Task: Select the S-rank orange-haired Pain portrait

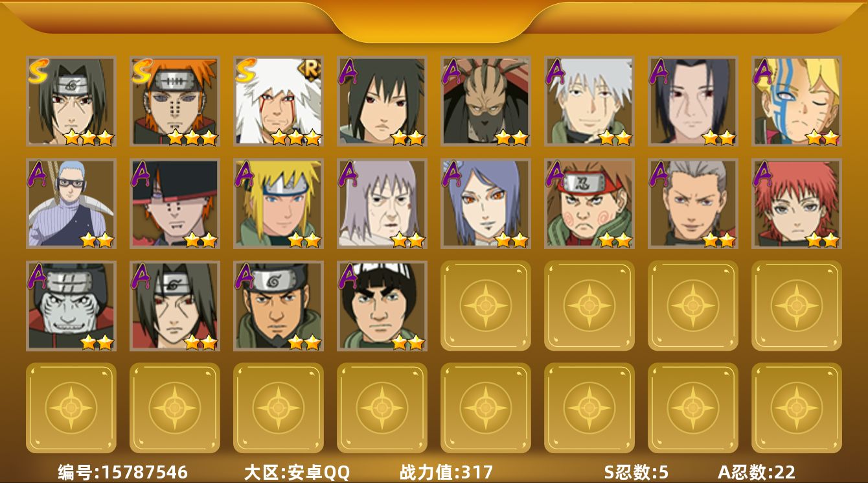Action: coord(175,100)
